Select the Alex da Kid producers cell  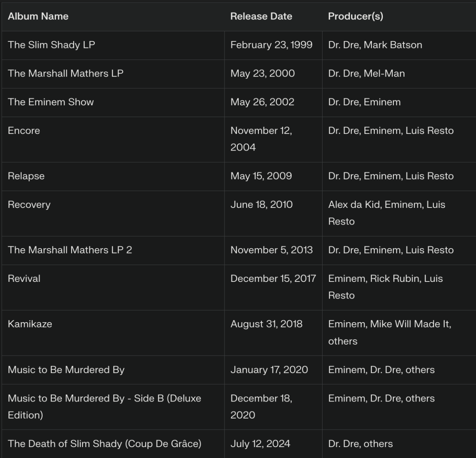tap(386, 213)
